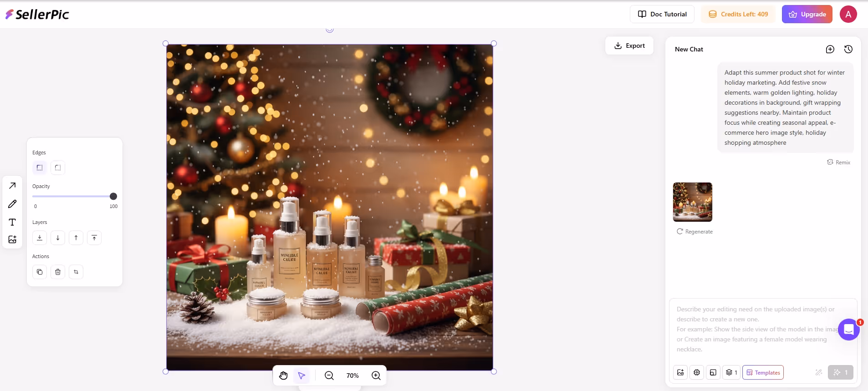
Task: Bring layer to the very front
Action: click(94, 238)
